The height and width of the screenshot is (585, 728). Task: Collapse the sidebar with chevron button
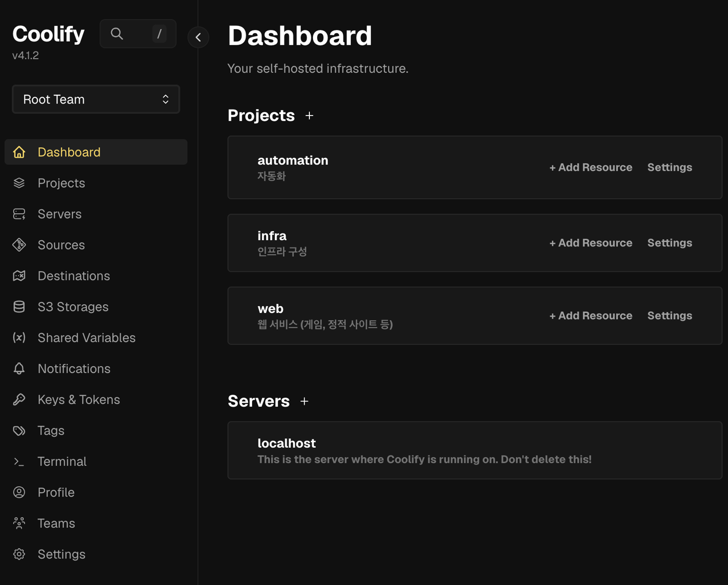[198, 37]
